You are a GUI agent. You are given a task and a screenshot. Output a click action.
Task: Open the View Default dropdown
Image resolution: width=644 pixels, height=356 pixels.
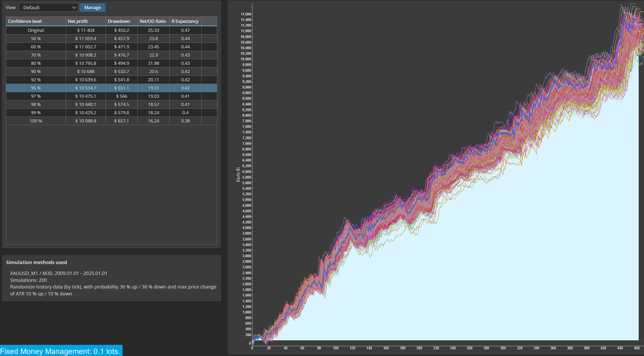(x=48, y=7)
